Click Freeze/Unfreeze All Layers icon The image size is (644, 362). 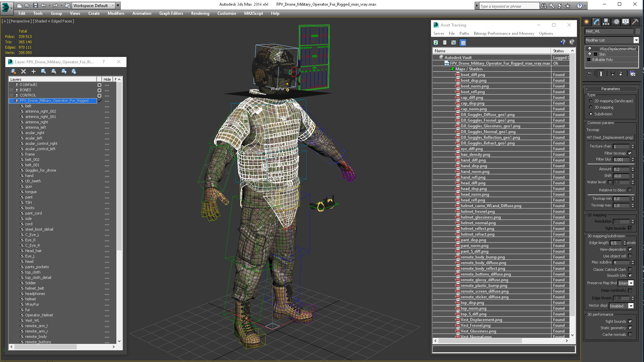pyautogui.click(x=74, y=71)
